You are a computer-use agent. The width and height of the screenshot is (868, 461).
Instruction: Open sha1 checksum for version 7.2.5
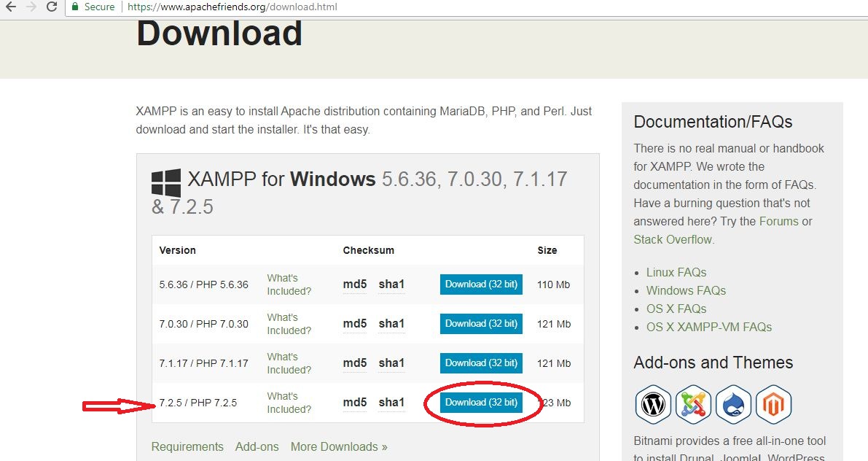click(x=391, y=403)
